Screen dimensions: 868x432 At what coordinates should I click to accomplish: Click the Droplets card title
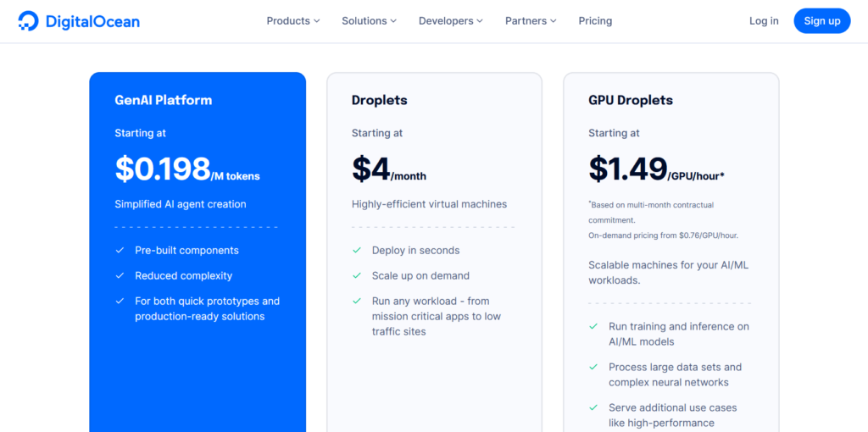pyautogui.click(x=380, y=100)
